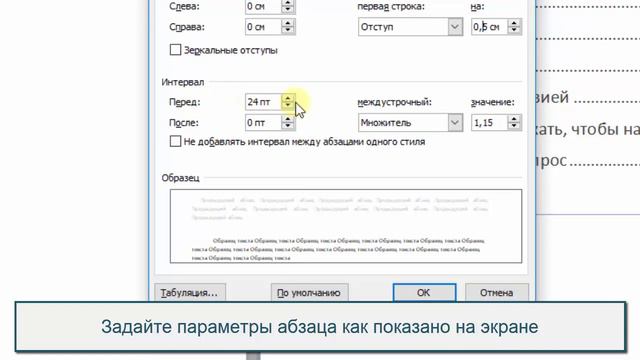Click the OK button
The width and height of the screenshot is (640, 360).
pos(424,293)
